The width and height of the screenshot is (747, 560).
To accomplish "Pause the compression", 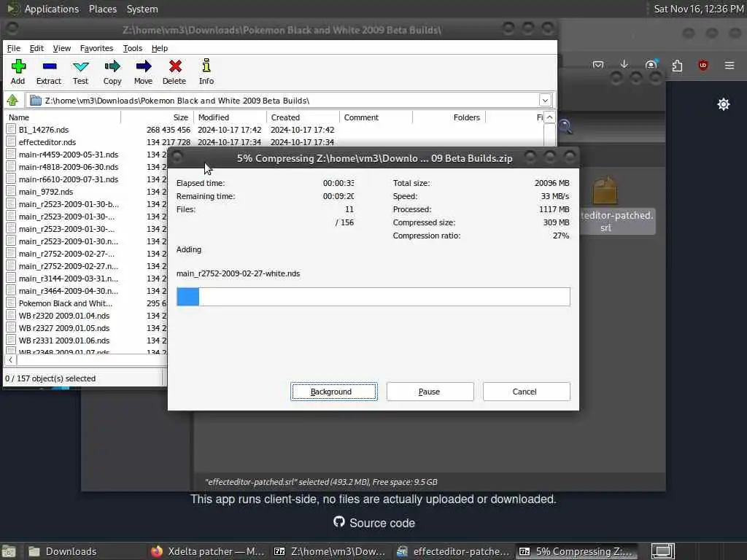I will (430, 392).
